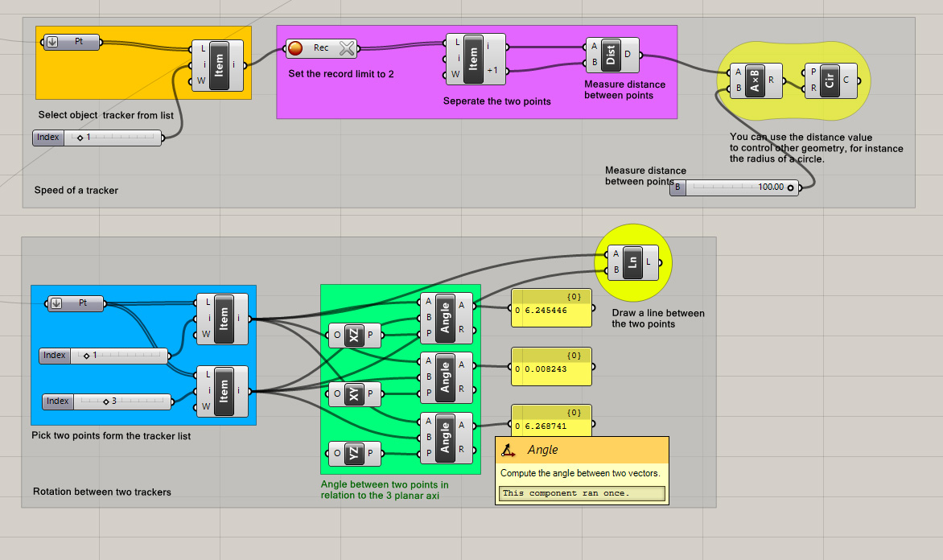Image resolution: width=943 pixels, height=560 pixels.
Task: Select the XY plane component
Action: pyautogui.click(x=354, y=393)
